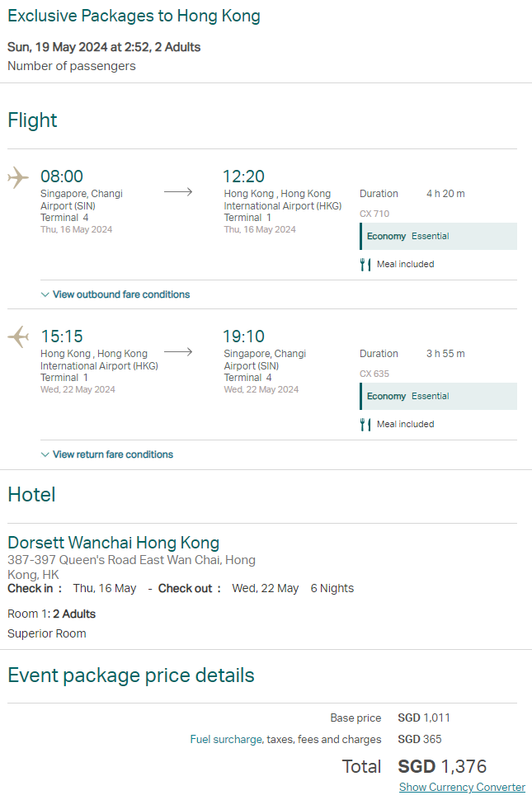
Task: Click the return meal included cutlery icon
Action: [365, 425]
